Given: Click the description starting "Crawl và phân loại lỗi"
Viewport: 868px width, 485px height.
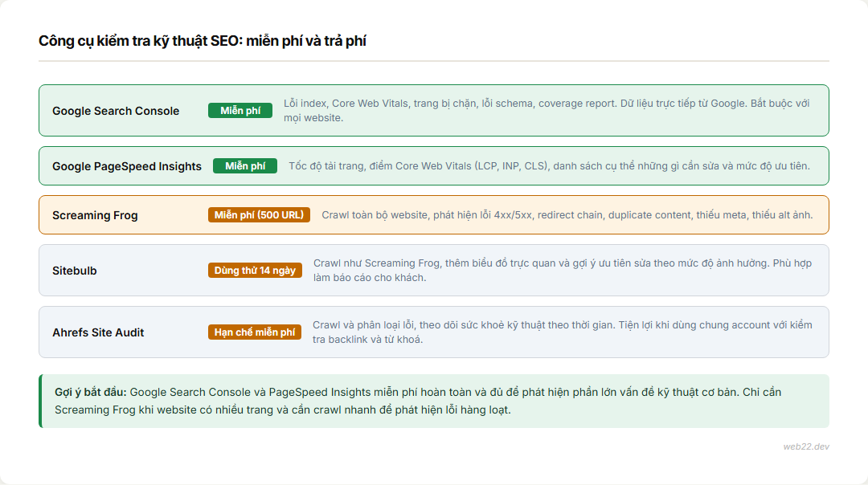Looking at the screenshot, I should (563, 332).
